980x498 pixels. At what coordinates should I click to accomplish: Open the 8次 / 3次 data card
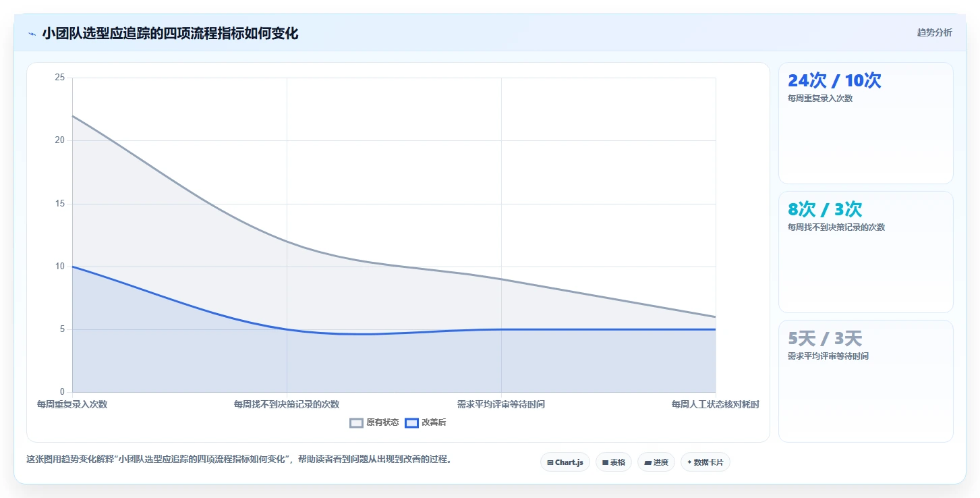pyautogui.click(x=866, y=252)
